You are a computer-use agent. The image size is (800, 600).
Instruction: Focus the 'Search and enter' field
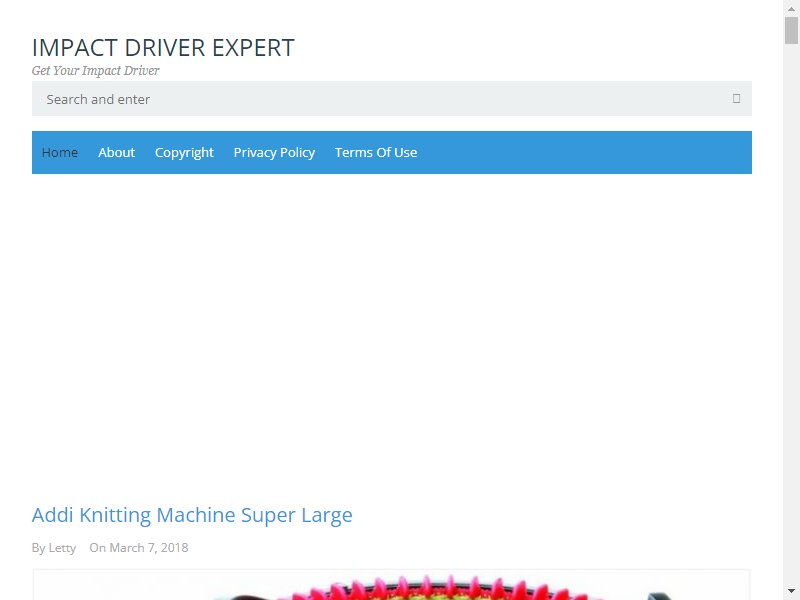391,98
